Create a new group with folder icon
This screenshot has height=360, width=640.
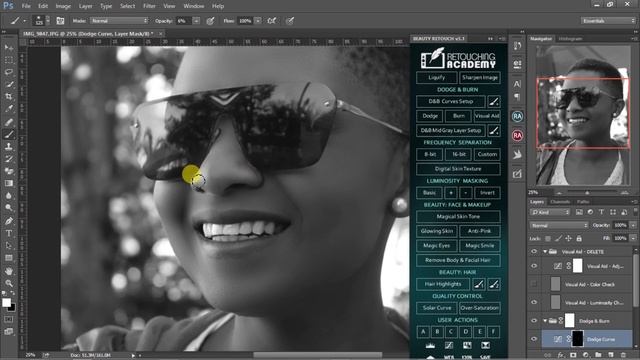coord(598,355)
